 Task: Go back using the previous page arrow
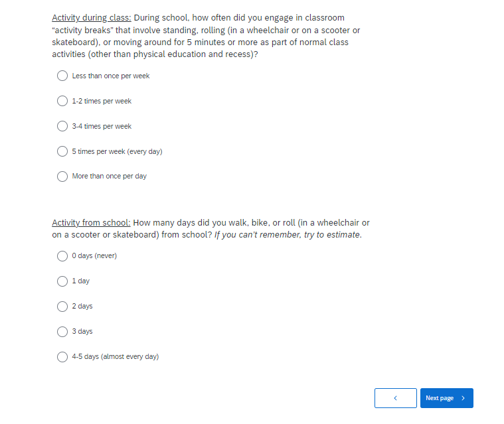395,398
